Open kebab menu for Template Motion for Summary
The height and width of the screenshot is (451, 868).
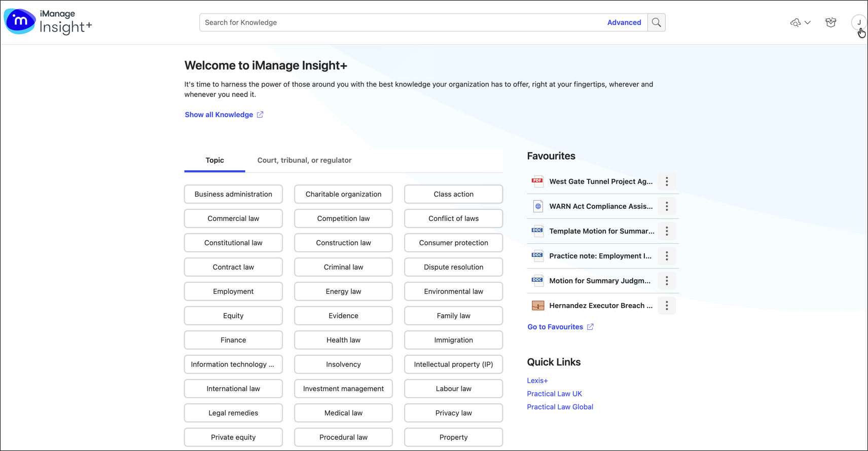pos(667,231)
